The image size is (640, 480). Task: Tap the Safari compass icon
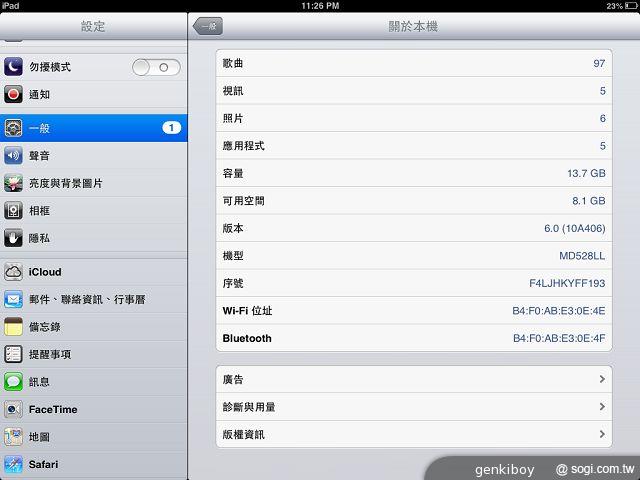13,464
